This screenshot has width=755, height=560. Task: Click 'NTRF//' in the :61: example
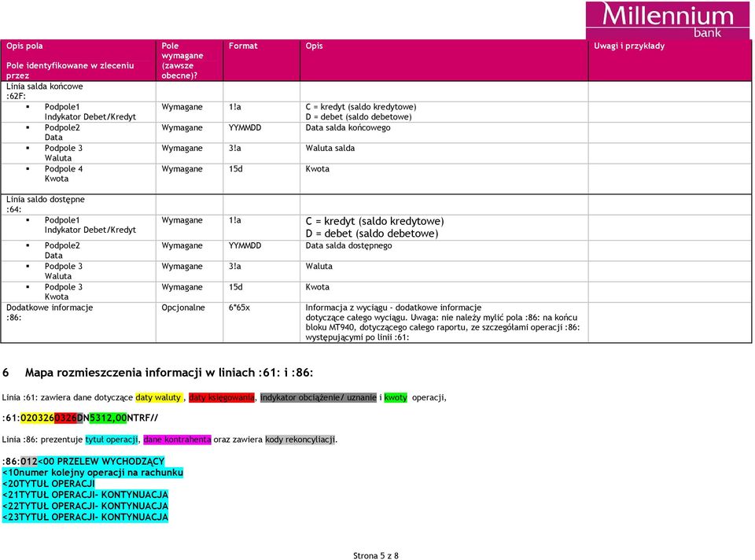pos(142,418)
